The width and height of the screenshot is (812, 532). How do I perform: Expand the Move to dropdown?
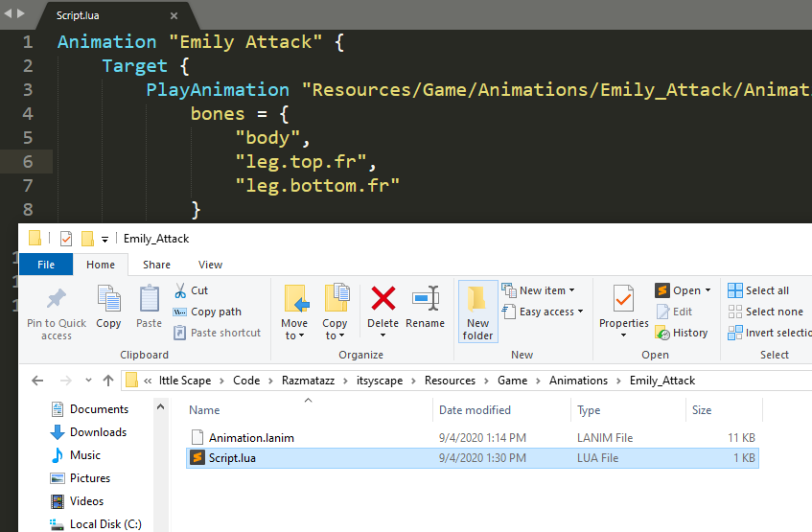point(294,335)
